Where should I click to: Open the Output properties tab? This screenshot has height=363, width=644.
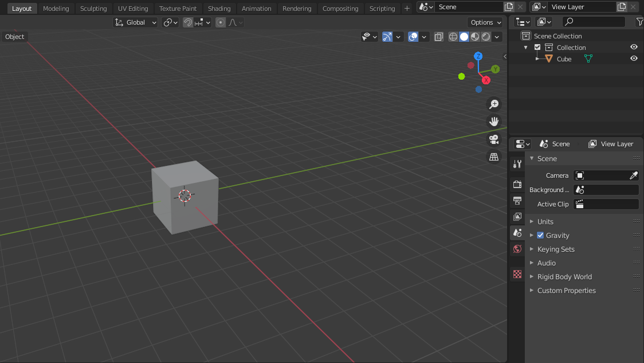[x=517, y=200]
